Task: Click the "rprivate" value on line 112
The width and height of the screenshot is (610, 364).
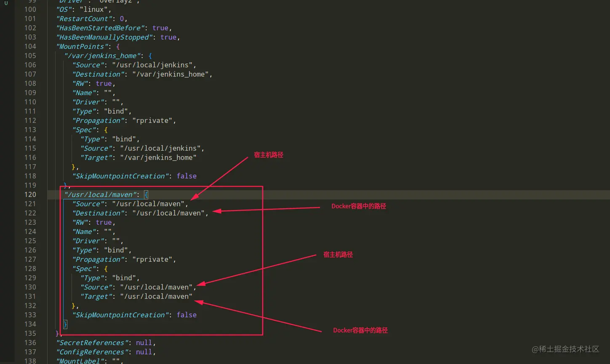Action: (152, 120)
